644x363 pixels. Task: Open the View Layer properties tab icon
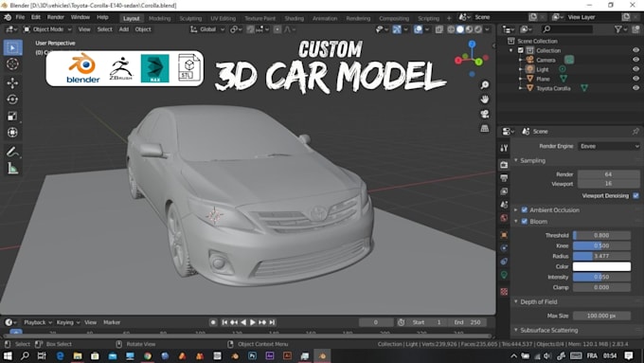505,191
